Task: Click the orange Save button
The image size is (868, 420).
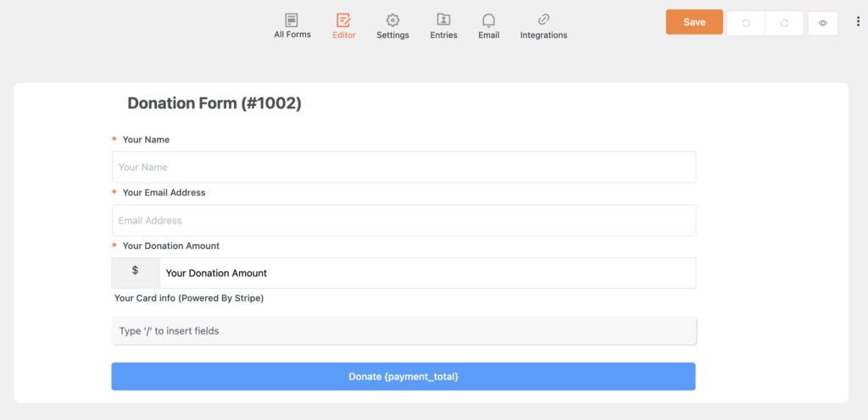Action: pyautogui.click(x=694, y=22)
